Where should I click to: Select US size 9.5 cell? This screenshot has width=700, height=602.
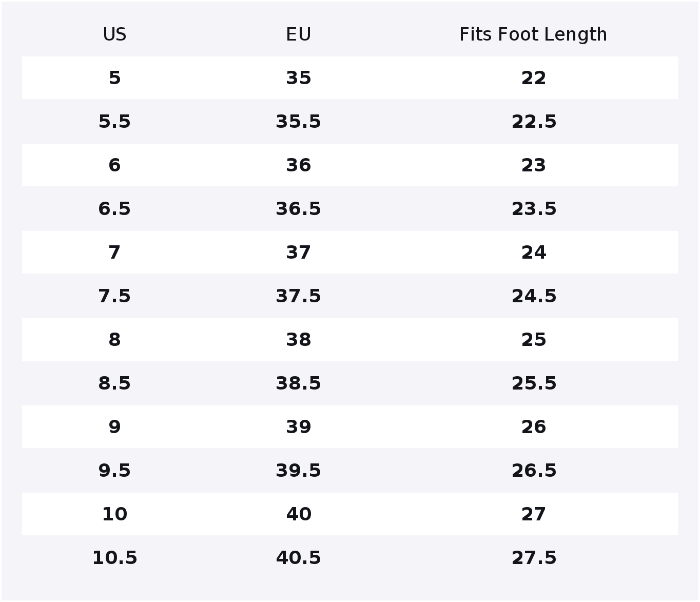click(x=114, y=471)
